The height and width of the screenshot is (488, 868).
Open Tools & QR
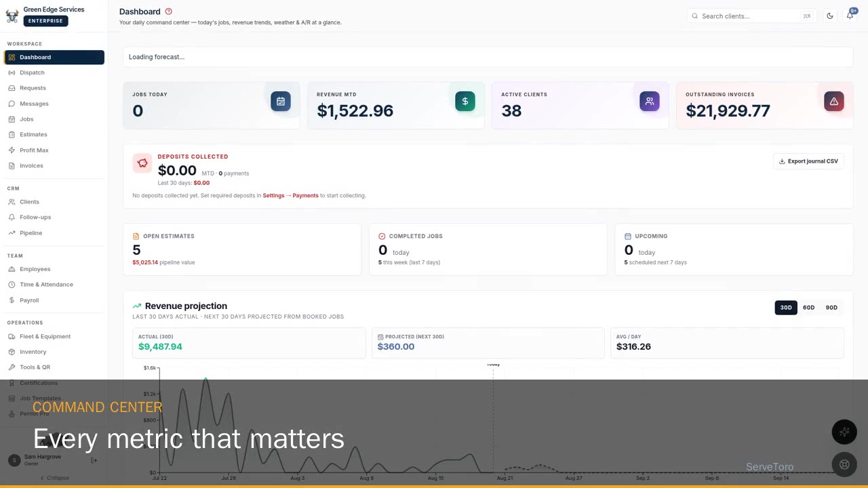pyautogui.click(x=54, y=367)
